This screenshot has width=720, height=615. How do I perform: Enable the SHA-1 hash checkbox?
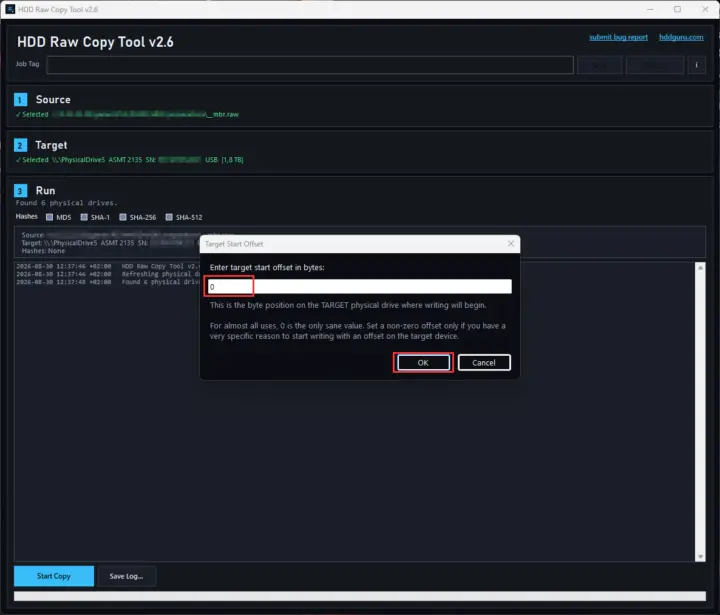point(84,217)
